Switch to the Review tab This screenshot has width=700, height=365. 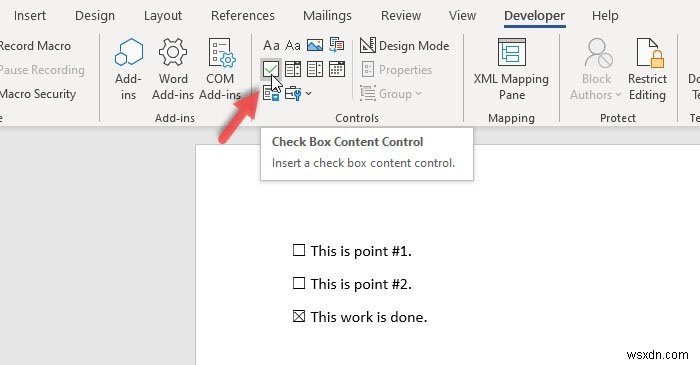[401, 16]
